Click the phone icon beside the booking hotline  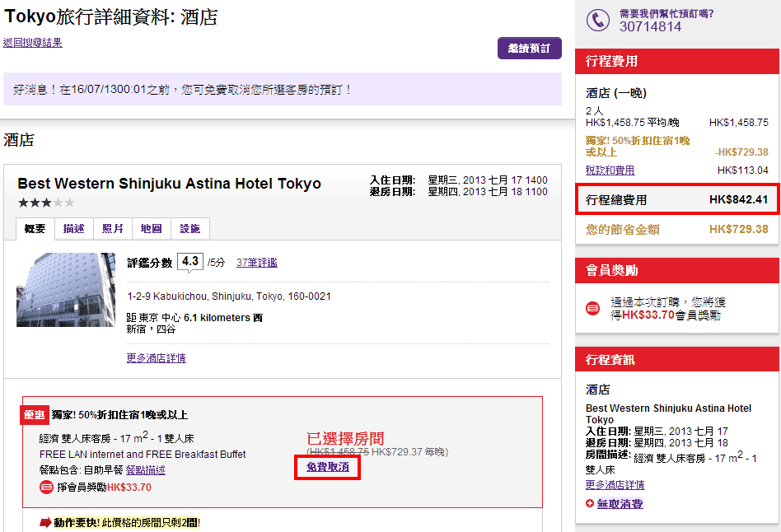pyautogui.click(x=597, y=21)
